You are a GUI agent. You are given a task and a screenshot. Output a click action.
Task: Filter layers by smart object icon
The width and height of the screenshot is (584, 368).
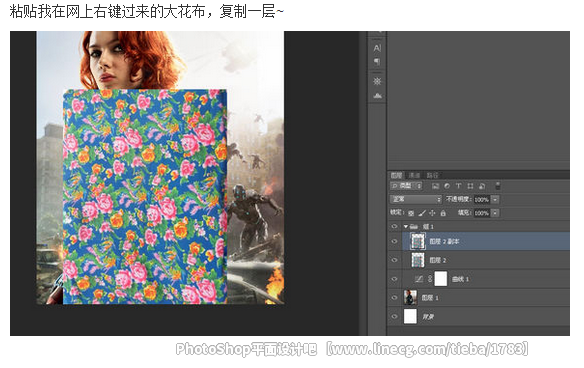(482, 186)
